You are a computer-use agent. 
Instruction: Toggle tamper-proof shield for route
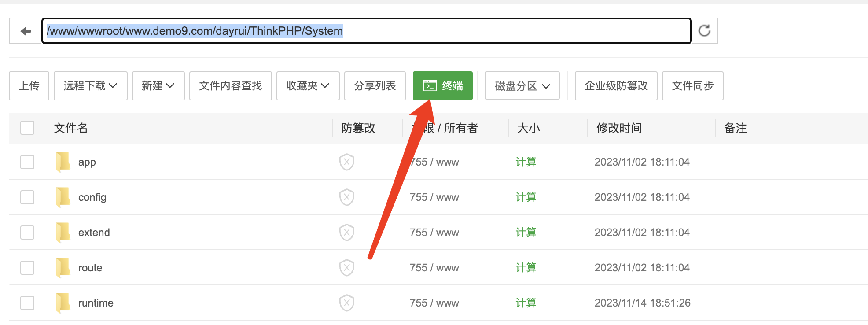347,268
